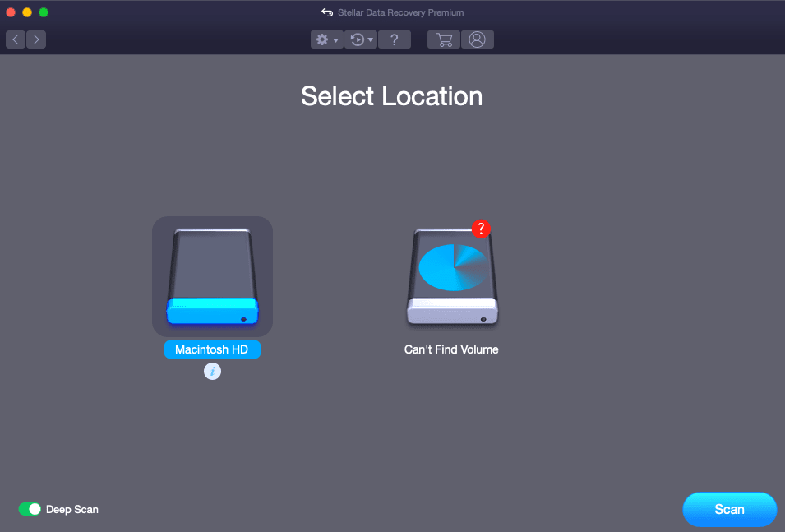Click the red question badge on Can't Find Volume
The width and height of the screenshot is (785, 532).
(x=482, y=229)
